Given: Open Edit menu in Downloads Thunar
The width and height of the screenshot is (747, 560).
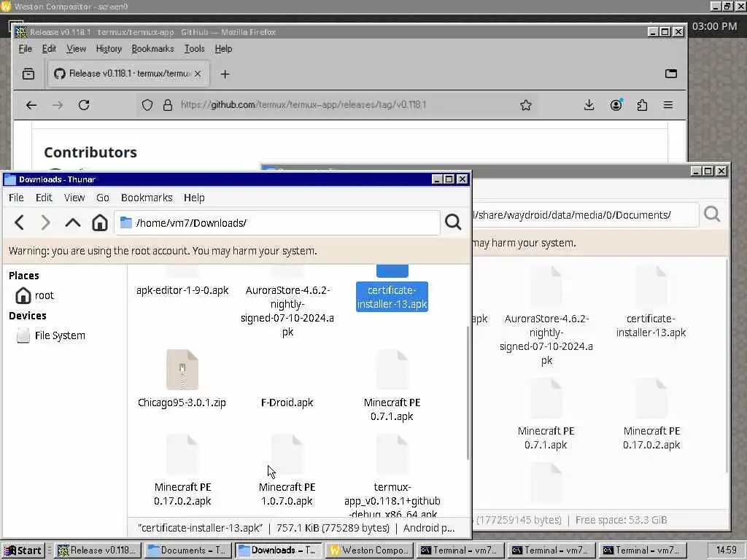Looking at the screenshot, I should point(44,197).
